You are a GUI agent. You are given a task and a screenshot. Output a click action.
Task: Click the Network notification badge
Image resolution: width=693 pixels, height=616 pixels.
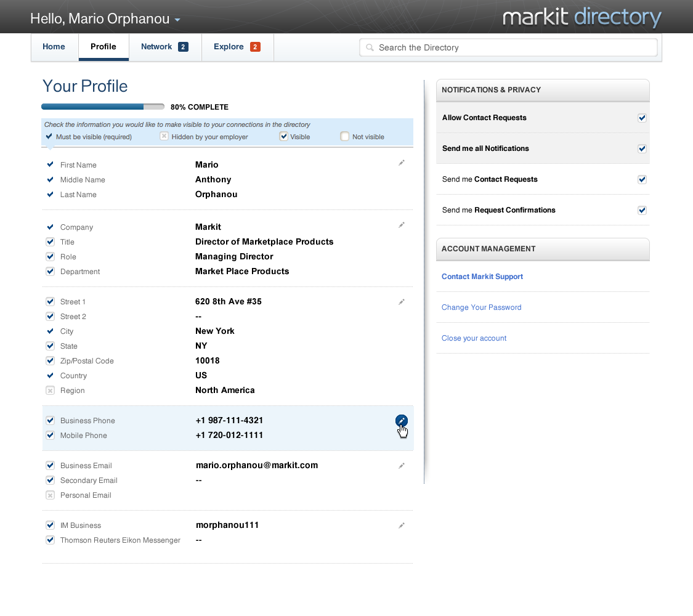pos(183,47)
